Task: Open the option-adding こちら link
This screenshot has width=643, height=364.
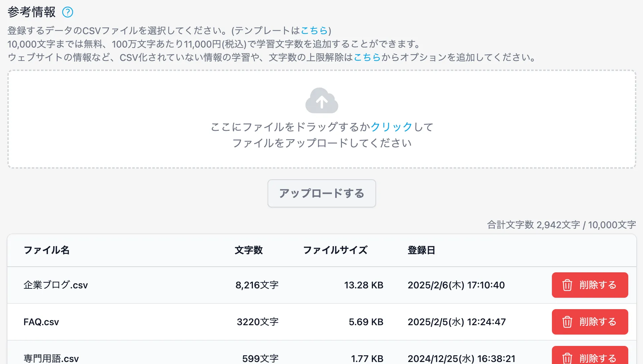Action: click(x=367, y=58)
